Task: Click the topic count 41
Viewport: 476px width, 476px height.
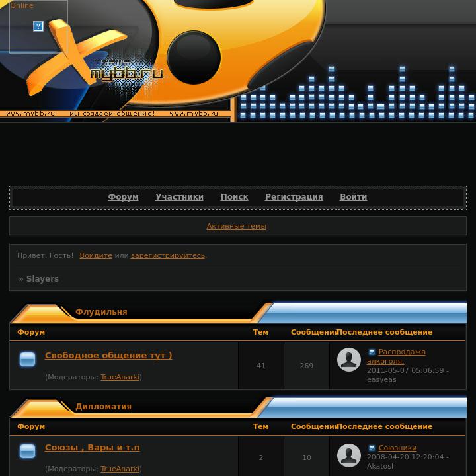Action: (260, 366)
